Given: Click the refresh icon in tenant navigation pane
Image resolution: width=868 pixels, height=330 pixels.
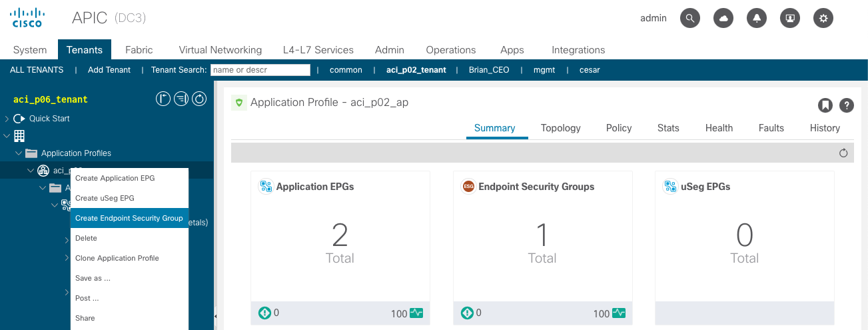Looking at the screenshot, I should point(199,99).
